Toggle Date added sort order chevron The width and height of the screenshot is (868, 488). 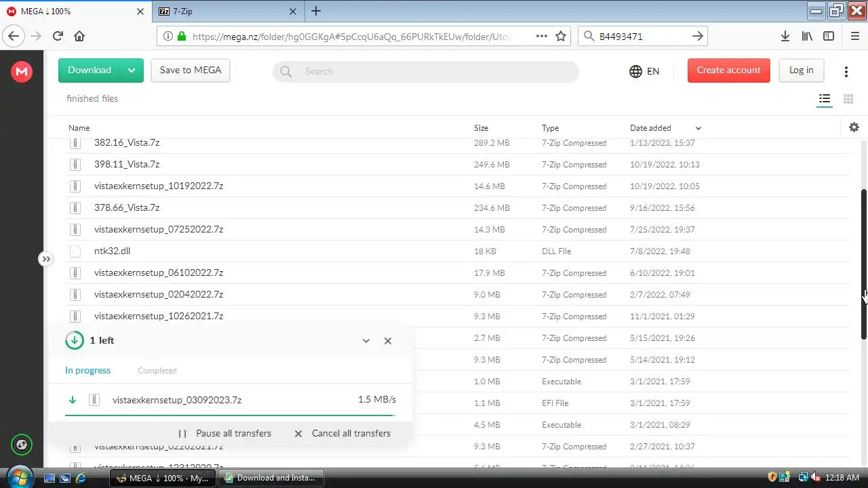(698, 128)
